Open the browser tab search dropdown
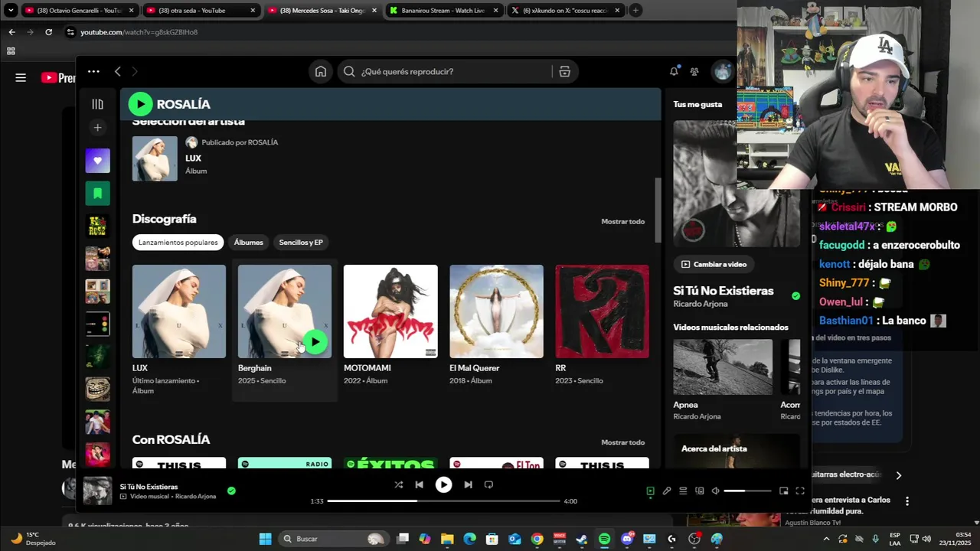Viewport: 980px width, 551px height. pos(11,11)
